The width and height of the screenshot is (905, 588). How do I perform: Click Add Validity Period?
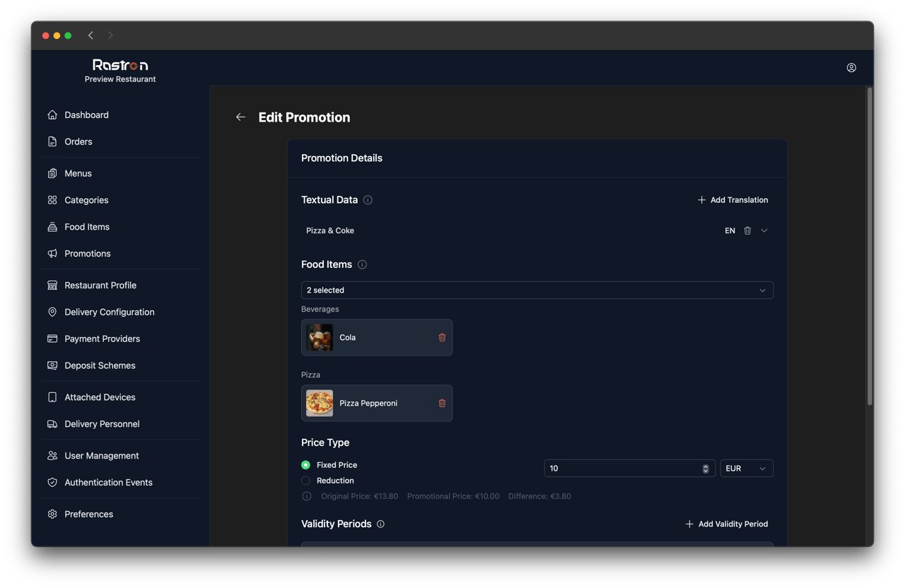(726, 524)
